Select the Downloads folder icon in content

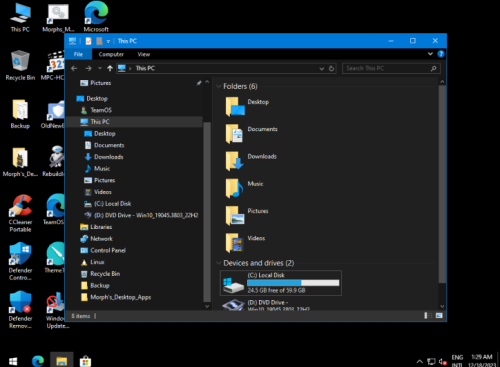pos(234,161)
